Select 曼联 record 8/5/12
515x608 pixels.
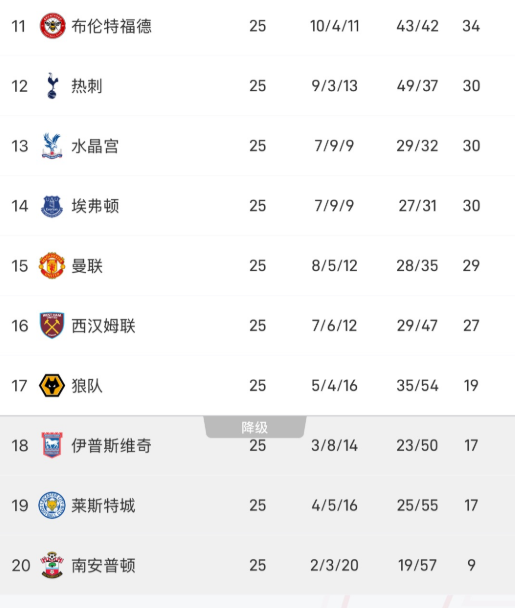coord(334,266)
